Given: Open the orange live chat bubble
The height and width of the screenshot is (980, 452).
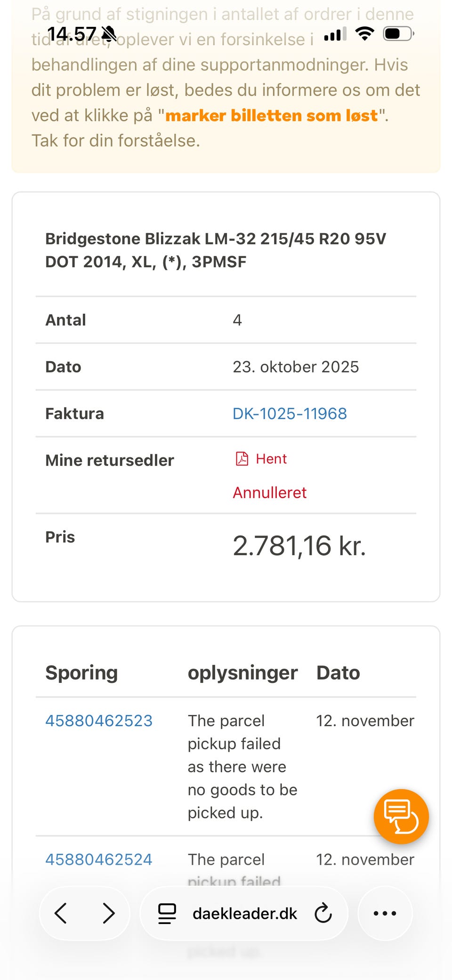Looking at the screenshot, I should coord(401,817).
